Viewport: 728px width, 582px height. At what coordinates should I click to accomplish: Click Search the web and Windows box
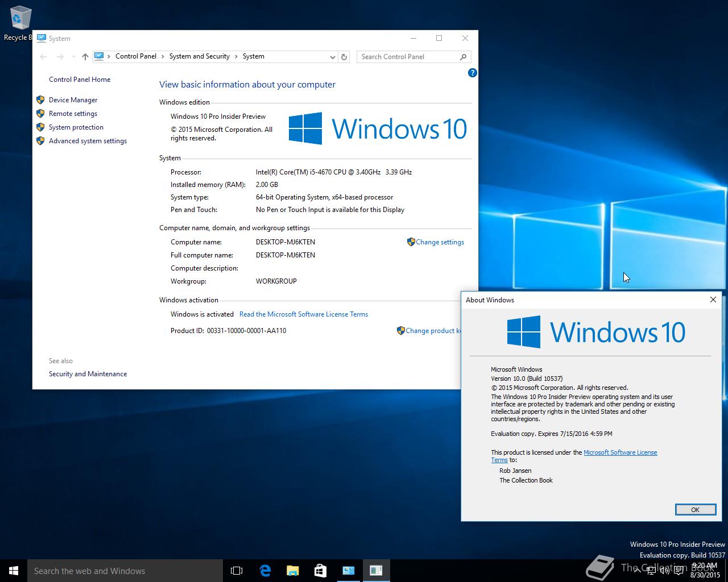pyautogui.click(x=125, y=571)
